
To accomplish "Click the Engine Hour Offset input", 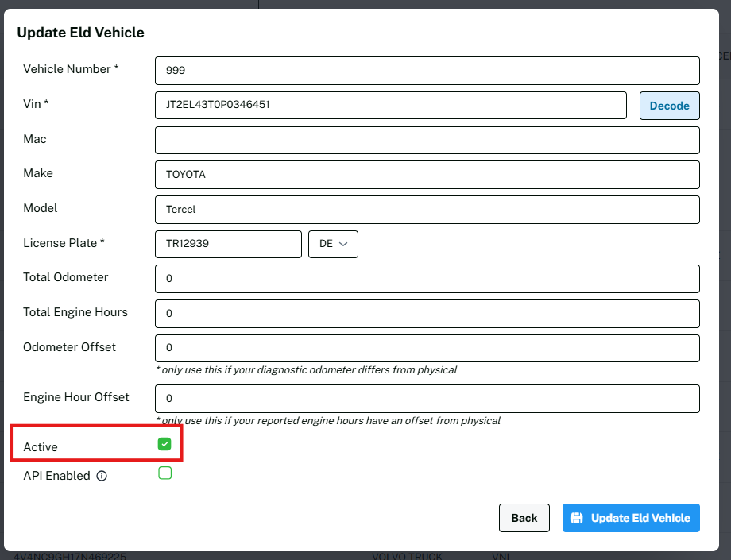I will (x=427, y=399).
